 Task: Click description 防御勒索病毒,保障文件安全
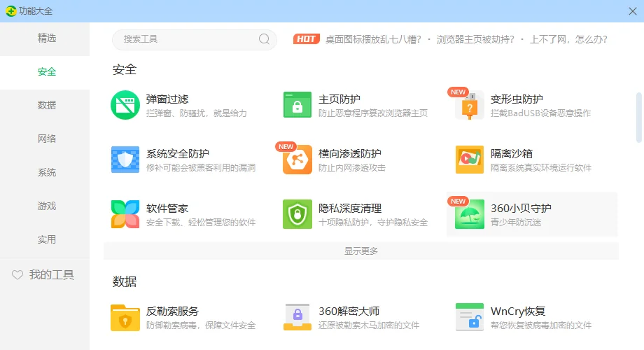point(201,325)
